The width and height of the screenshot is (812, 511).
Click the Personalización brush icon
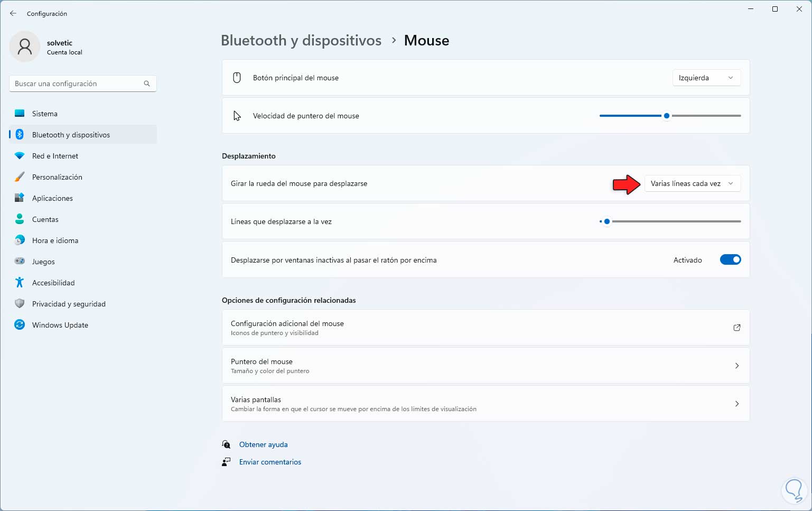(20, 177)
